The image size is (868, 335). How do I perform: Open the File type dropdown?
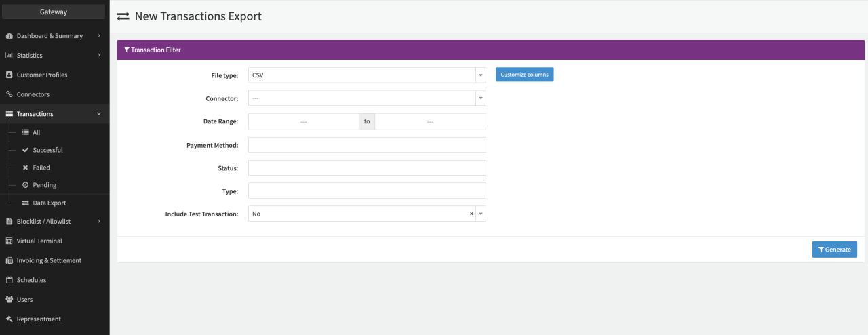481,75
